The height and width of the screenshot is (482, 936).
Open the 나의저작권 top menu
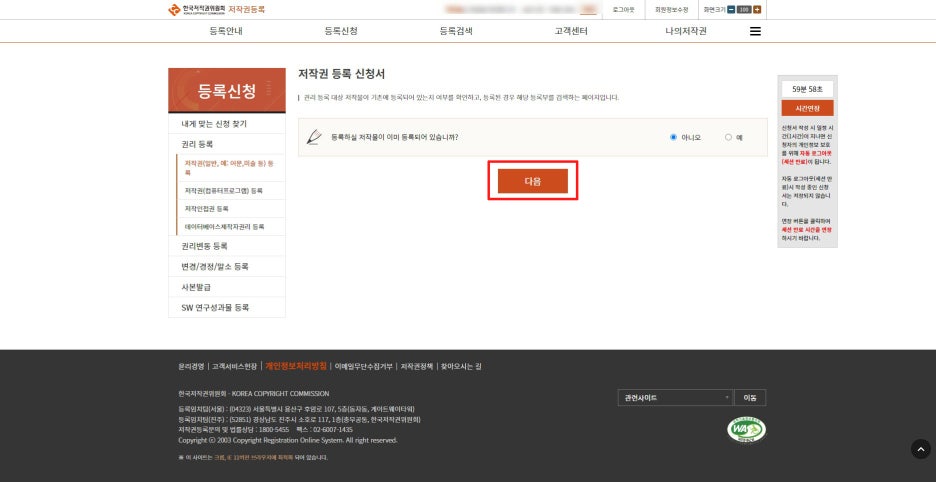pyautogui.click(x=686, y=32)
